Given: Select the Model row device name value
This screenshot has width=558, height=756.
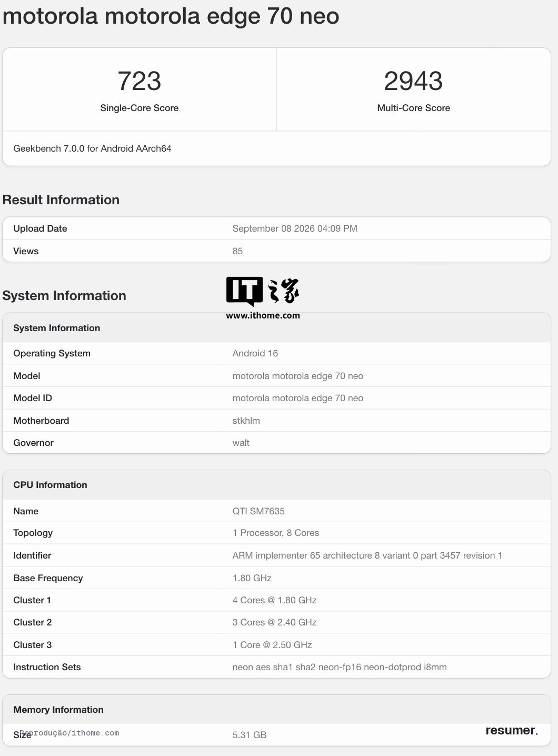Looking at the screenshot, I should (298, 376).
